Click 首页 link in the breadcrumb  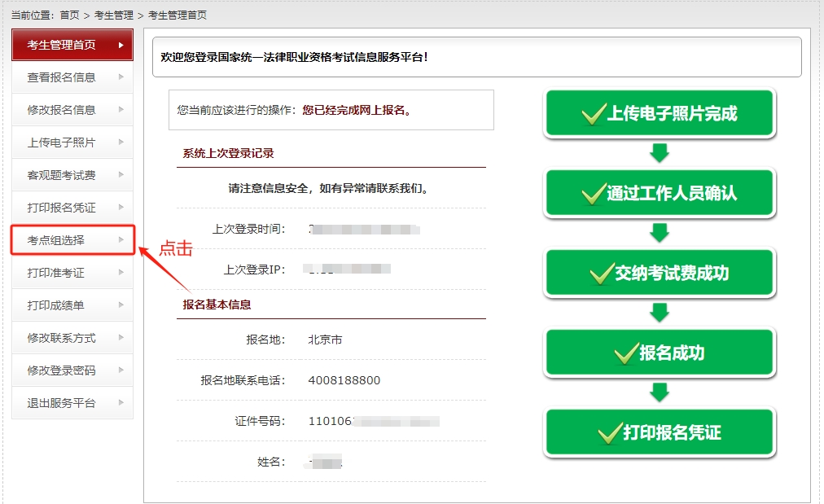[70, 15]
